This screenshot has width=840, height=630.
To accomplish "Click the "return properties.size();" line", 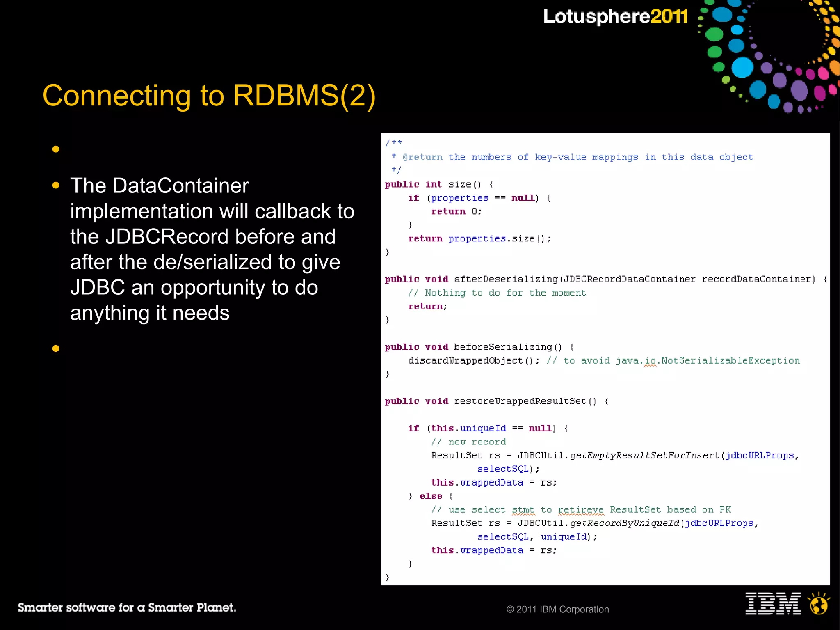I will coord(479,238).
